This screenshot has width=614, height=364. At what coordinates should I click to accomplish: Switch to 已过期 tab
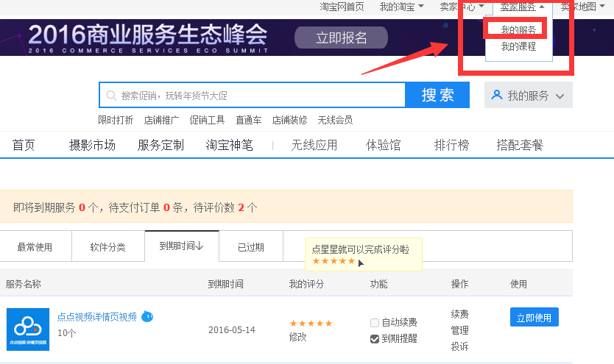point(251,246)
